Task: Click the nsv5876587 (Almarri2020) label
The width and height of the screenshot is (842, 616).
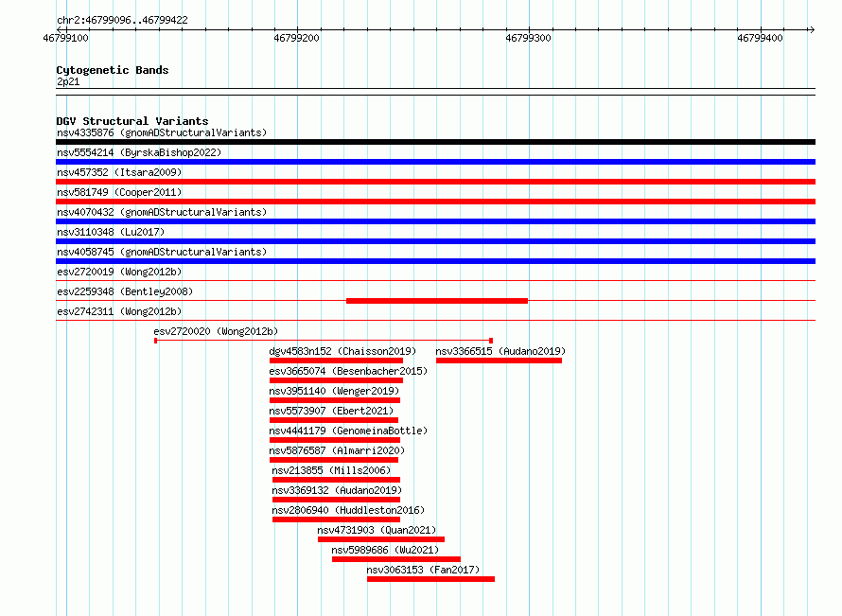Action: click(337, 450)
